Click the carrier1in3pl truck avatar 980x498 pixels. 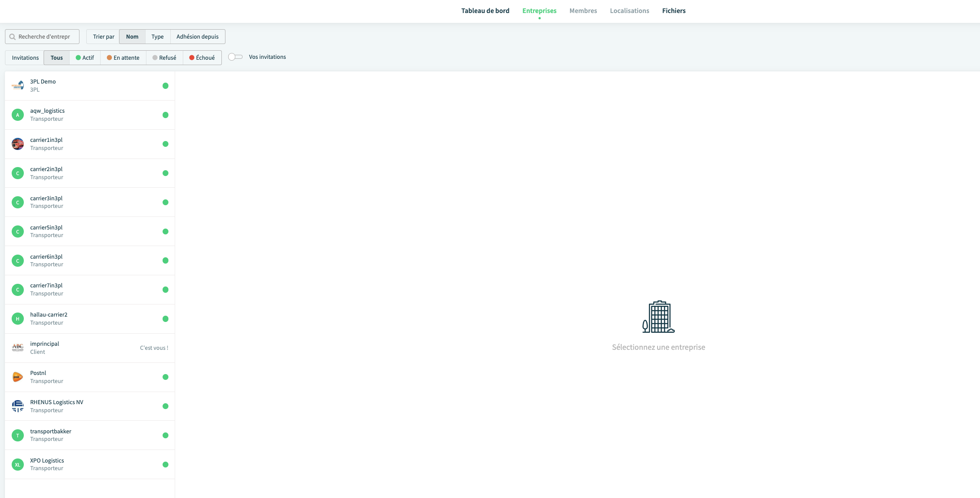[x=18, y=144]
